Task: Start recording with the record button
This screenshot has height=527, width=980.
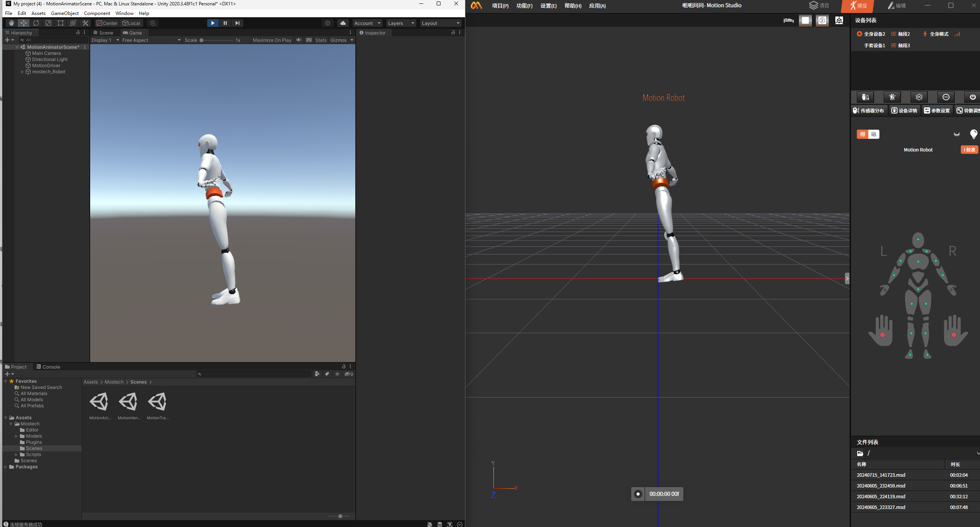Action: pyautogui.click(x=638, y=494)
